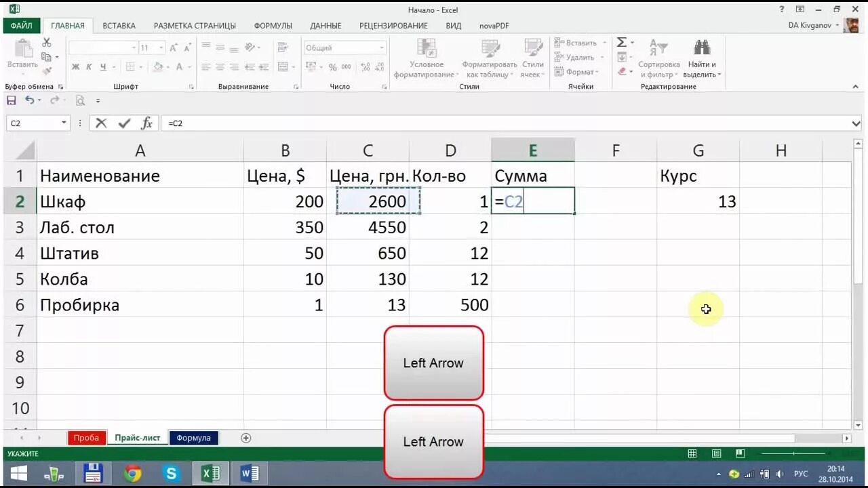Open Форматировать как таблицу gallery
868x488 pixels.
click(490, 58)
